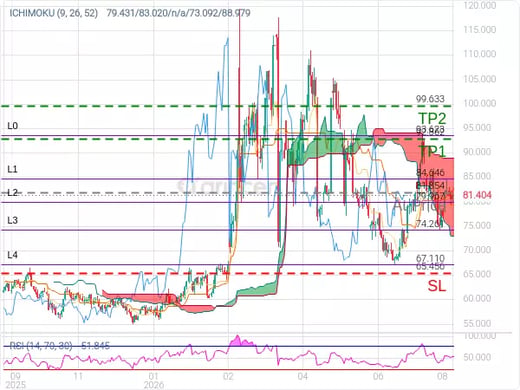This screenshot has height=390, width=520.
Task: Click the 70.000 price axis label
Action: (477, 250)
